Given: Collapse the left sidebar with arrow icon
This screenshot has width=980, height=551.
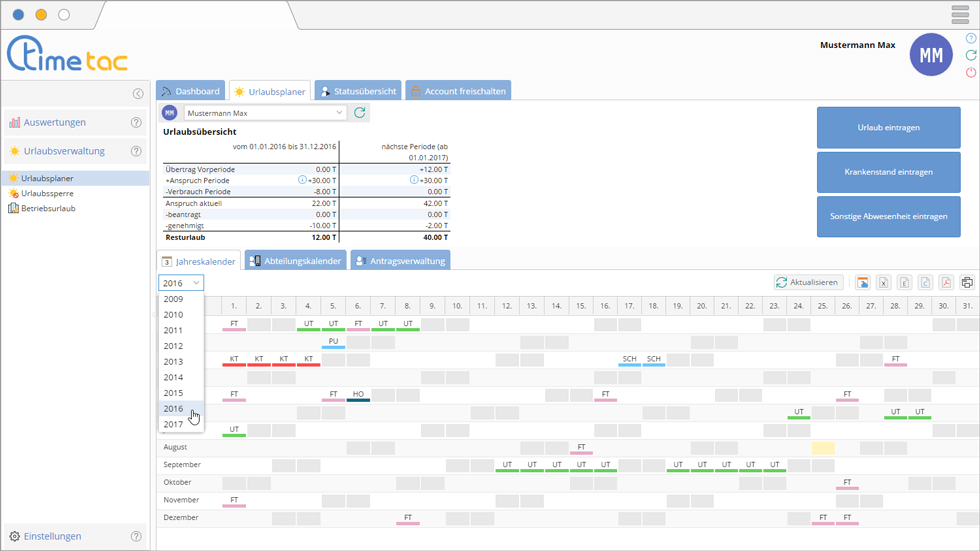Looking at the screenshot, I should [138, 94].
